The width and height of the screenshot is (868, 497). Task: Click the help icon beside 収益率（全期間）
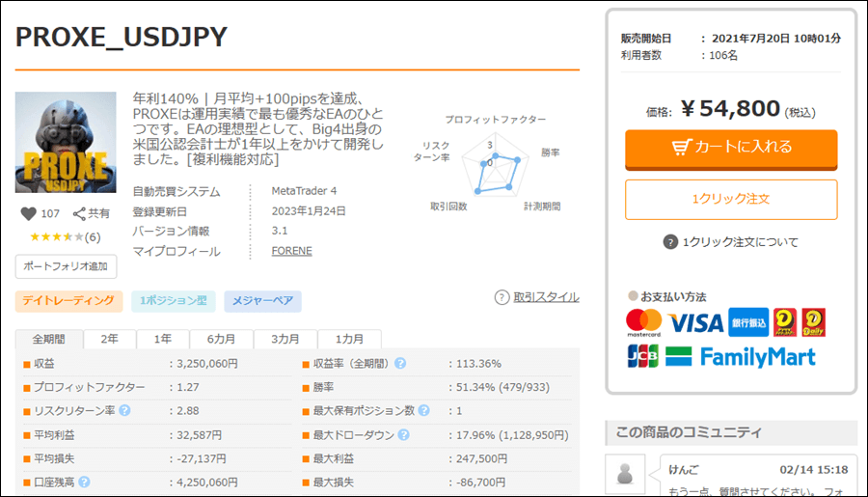[x=400, y=364]
